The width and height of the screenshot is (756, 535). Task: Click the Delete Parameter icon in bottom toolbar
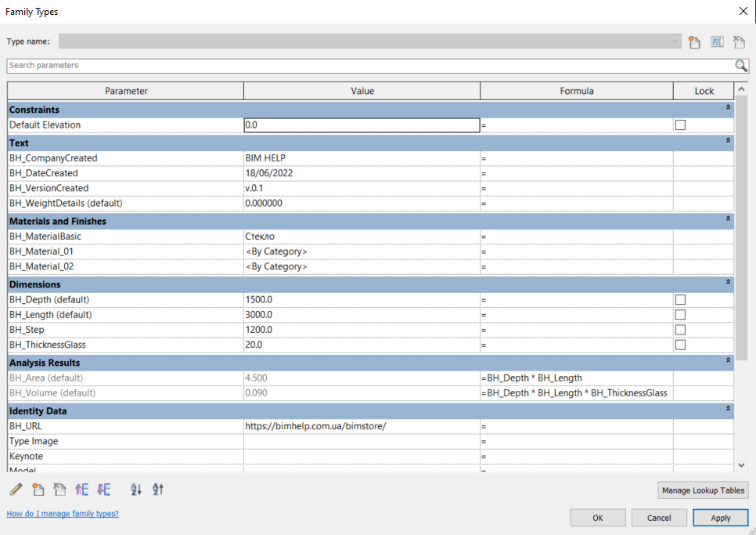[59, 490]
